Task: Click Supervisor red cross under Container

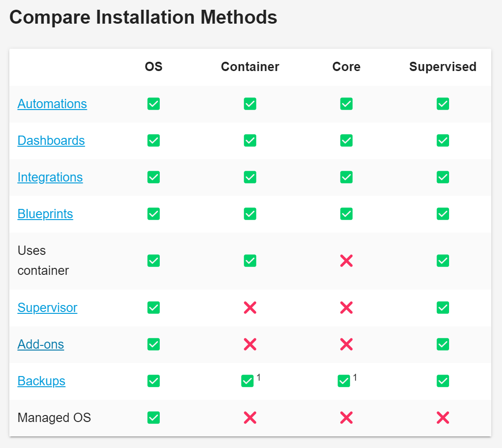Action: (250, 307)
